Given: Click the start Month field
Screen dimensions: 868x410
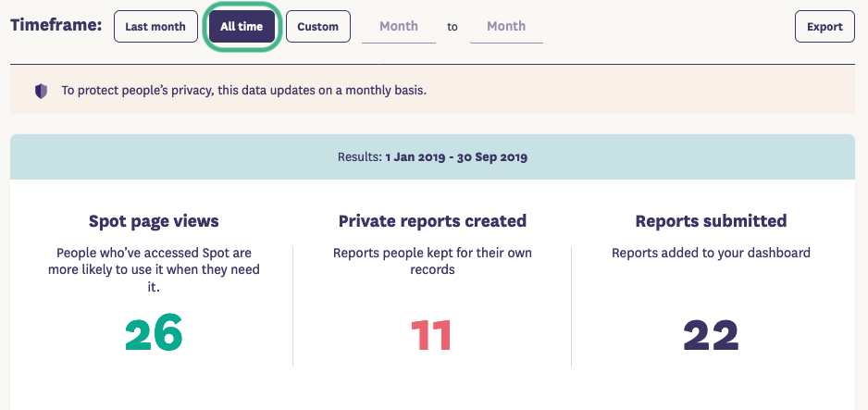Looking at the screenshot, I should [398, 27].
